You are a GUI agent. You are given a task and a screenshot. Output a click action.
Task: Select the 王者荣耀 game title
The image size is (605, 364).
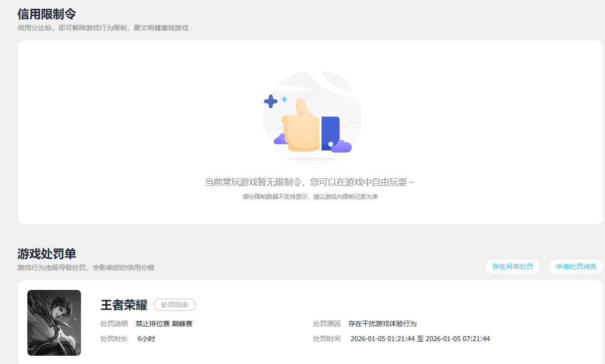click(124, 305)
